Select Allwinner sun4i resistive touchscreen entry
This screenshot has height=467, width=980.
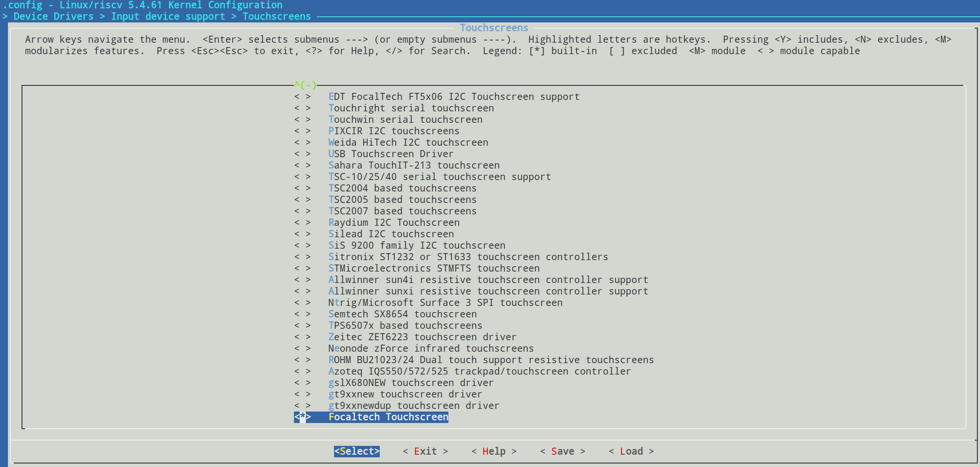pos(488,280)
